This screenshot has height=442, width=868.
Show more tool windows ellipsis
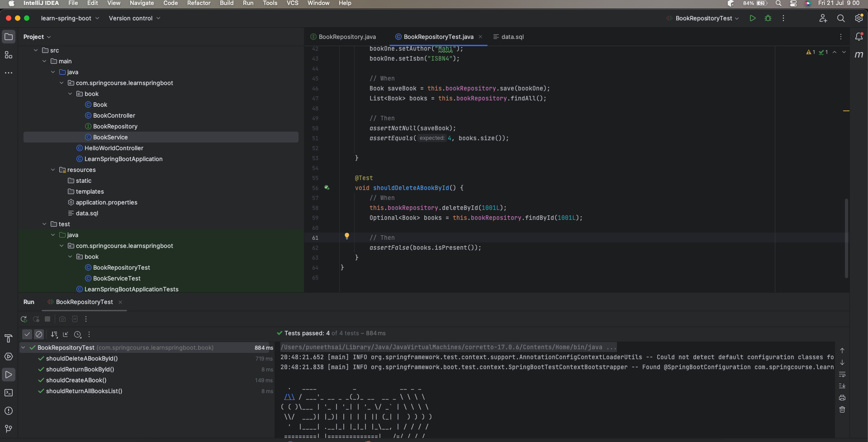[x=9, y=72]
